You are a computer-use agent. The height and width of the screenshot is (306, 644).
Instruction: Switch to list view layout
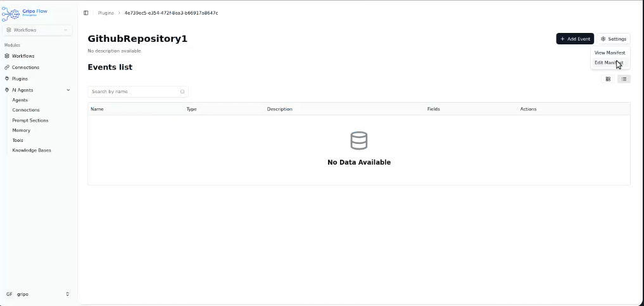point(624,79)
